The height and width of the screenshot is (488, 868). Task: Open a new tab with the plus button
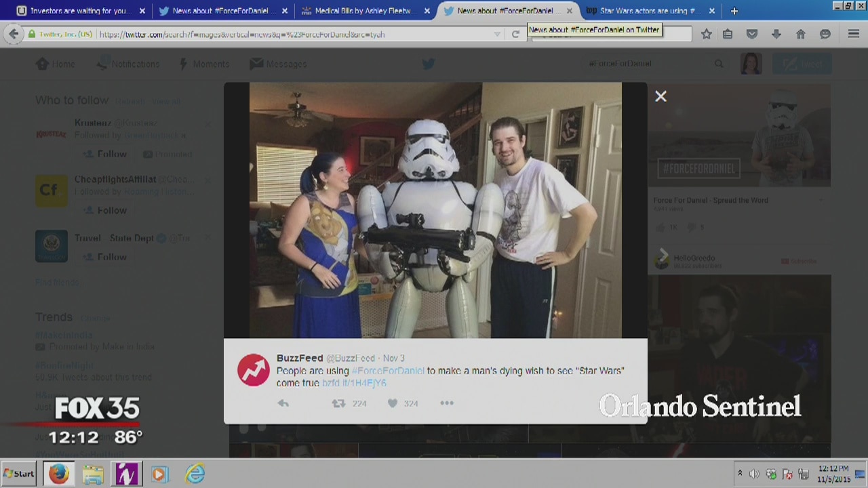734,11
